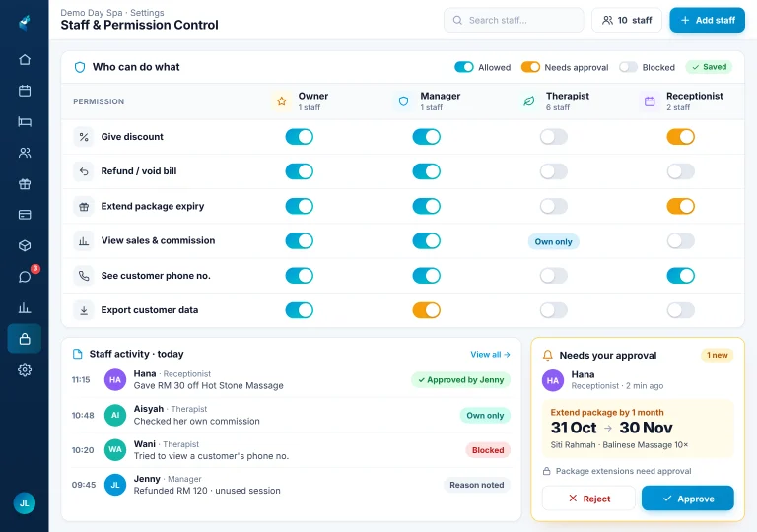Toggle View sales & commission for Manager
This screenshot has width=757, height=532.
pos(426,241)
